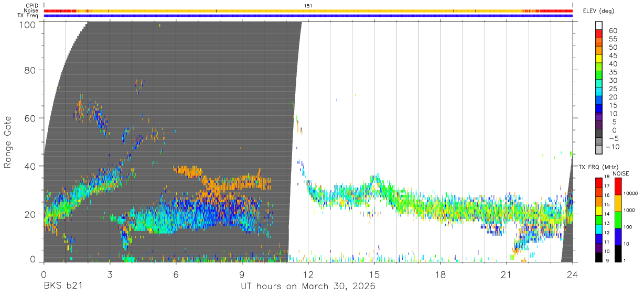Select yellow ELEV swatch between 40 and 45

599,59
